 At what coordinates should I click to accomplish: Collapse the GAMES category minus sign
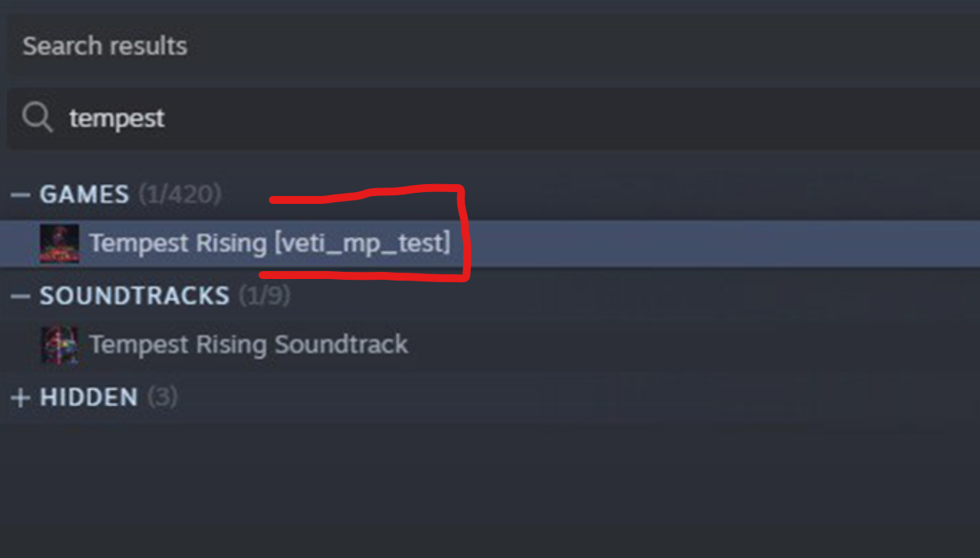(21, 194)
